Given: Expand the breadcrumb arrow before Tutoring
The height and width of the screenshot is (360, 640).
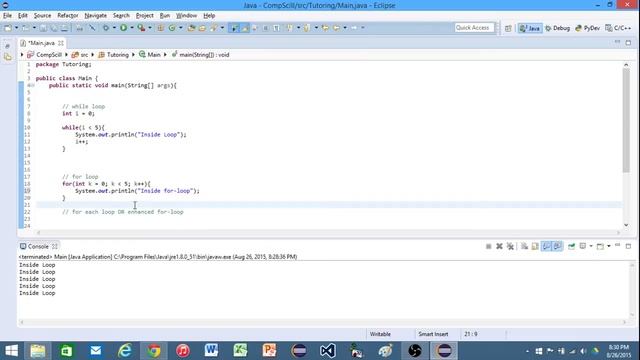Looking at the screenshot, I should [93, 55].
